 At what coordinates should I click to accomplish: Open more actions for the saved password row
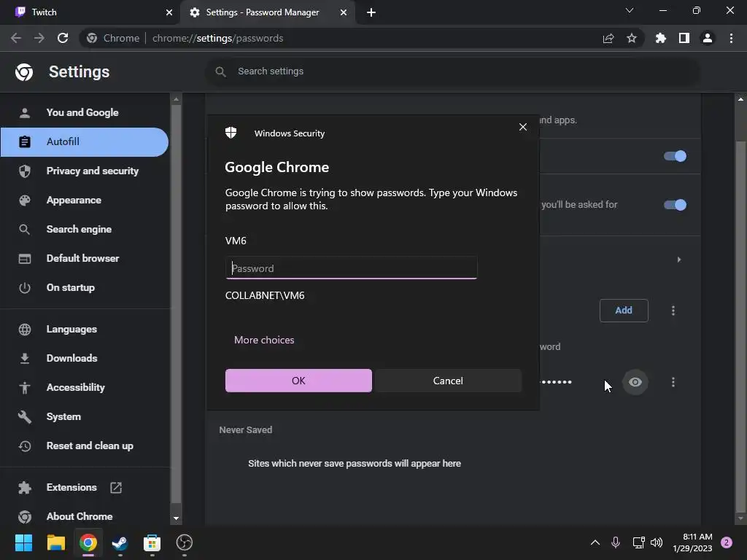673,382
